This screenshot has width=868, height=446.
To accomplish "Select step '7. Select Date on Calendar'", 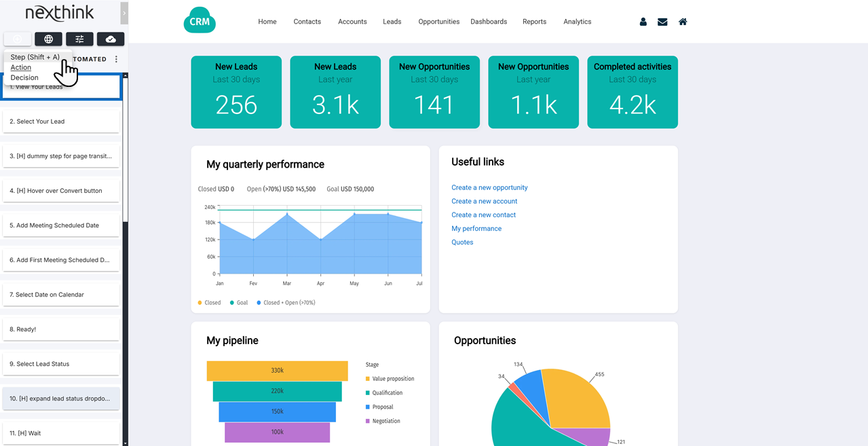I will [x=61, y=295].
